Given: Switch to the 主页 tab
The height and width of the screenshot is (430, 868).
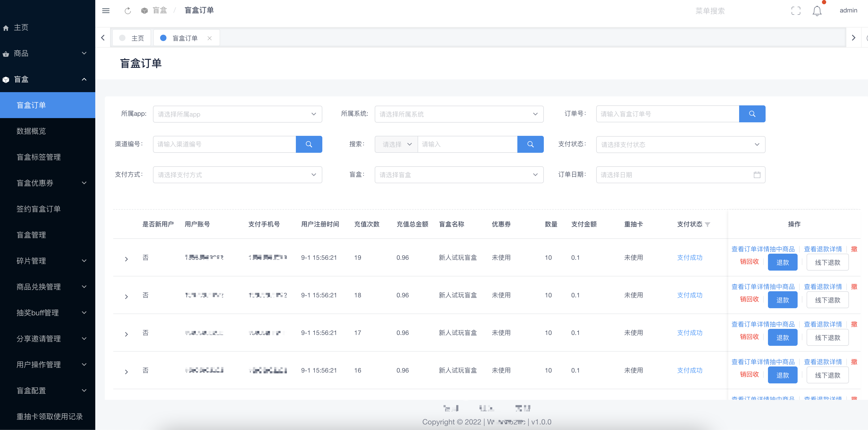Looking at the screenshot, I should 132,38.
